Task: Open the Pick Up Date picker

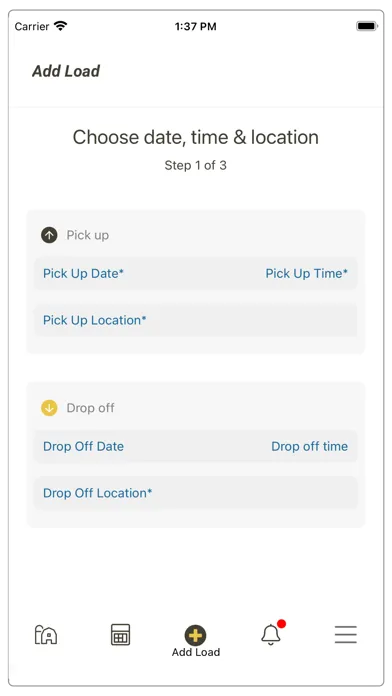Action: coord(83,273)
